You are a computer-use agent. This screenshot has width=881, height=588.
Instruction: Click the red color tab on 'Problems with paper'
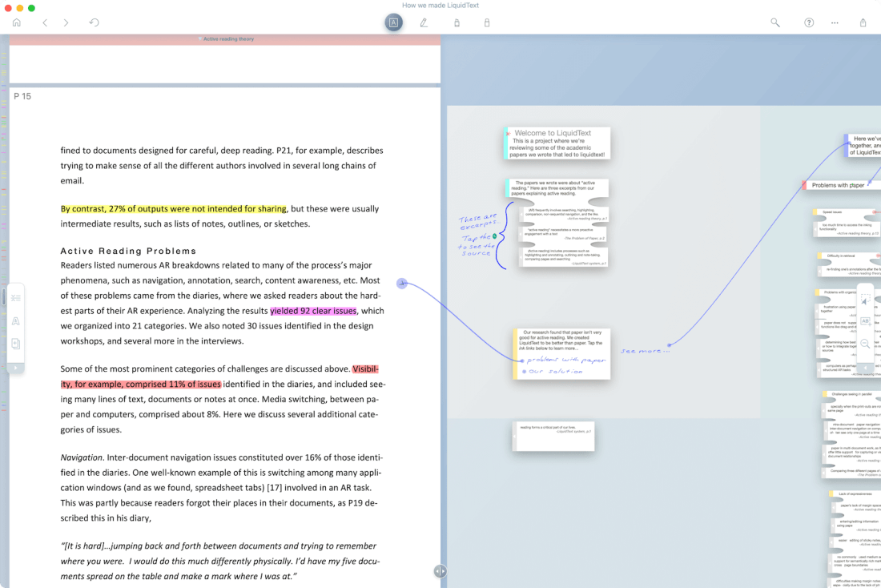805,185
